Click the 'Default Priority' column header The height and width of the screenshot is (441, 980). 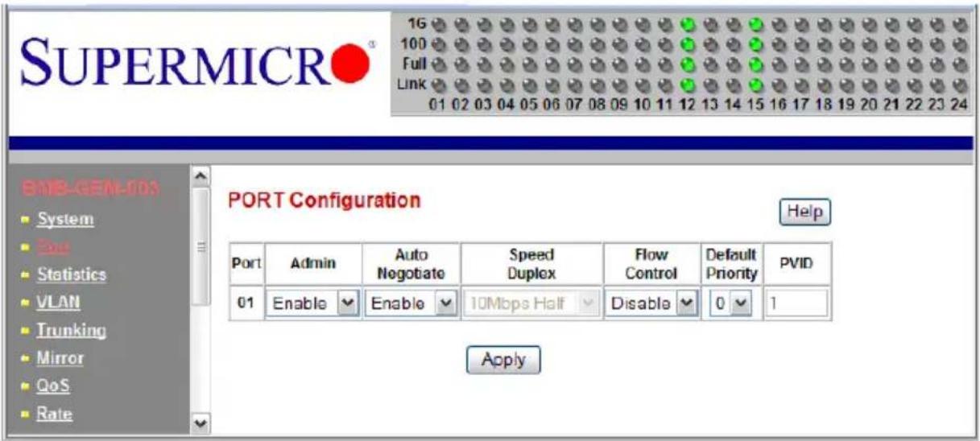pos(730,262)
